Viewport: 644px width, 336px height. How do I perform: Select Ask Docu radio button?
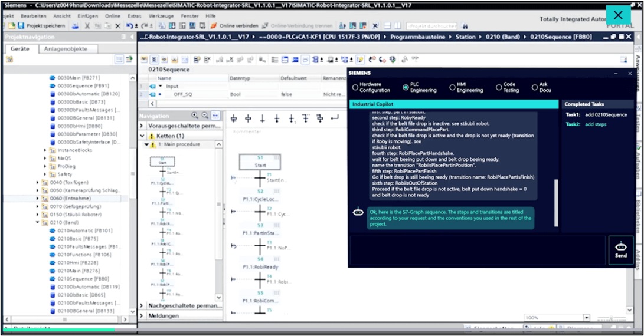535,87
